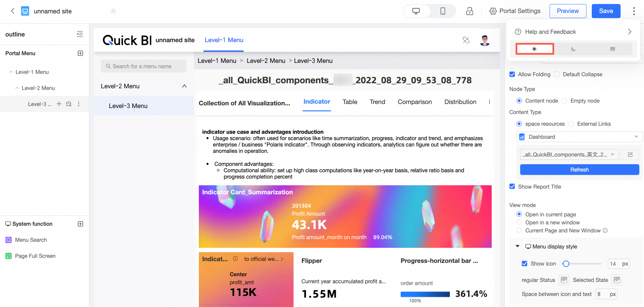
Task: Show info for Current Page and New Window
Action: [x=605, y=230]
